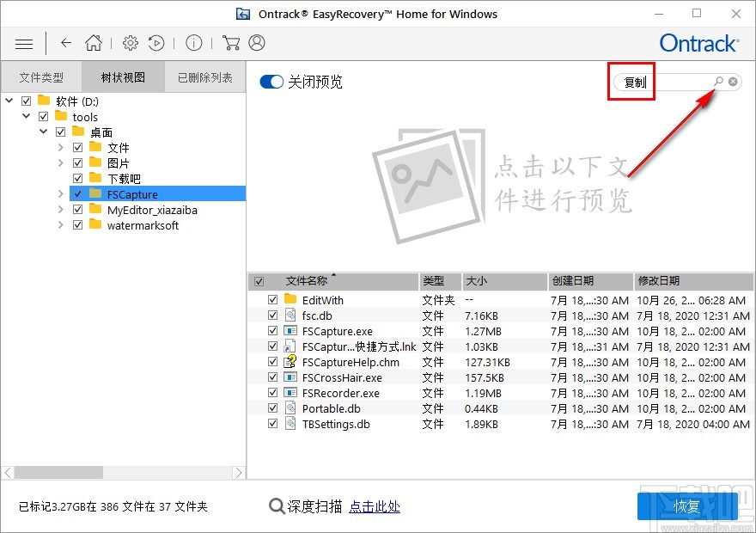Toggle the 关闭预览 preview switch

[x=271, y=82]
